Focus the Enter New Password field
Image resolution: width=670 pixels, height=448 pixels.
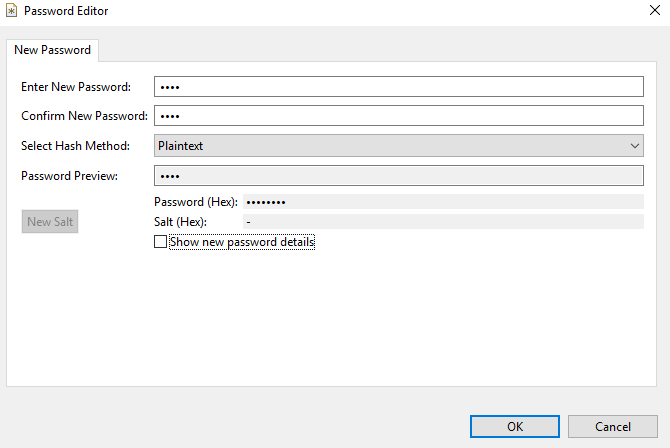[x=398, y=87]
